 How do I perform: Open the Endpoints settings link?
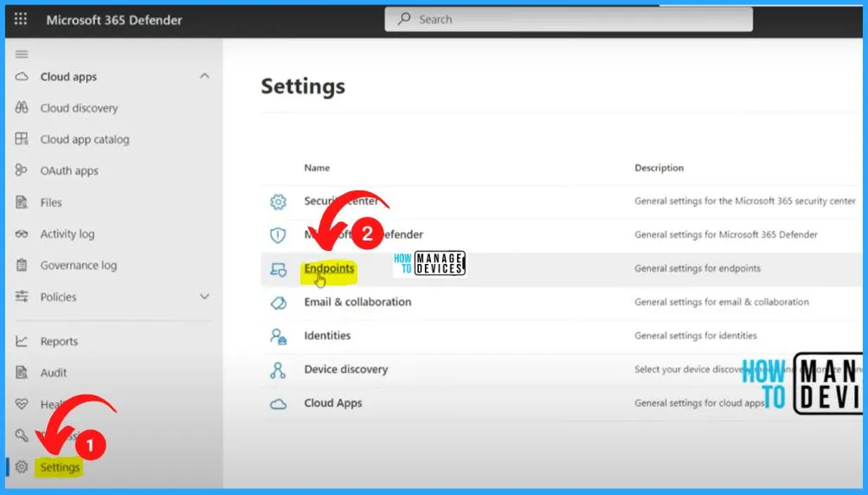pyautogui.click(x=329, y=268)
